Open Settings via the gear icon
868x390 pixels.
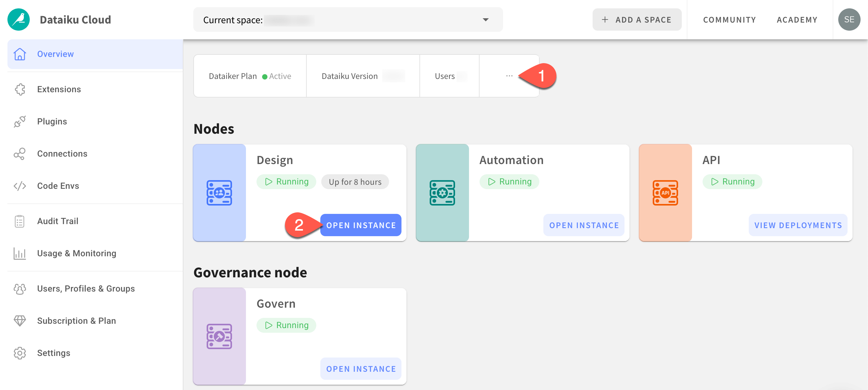click(x=20, y=353)
